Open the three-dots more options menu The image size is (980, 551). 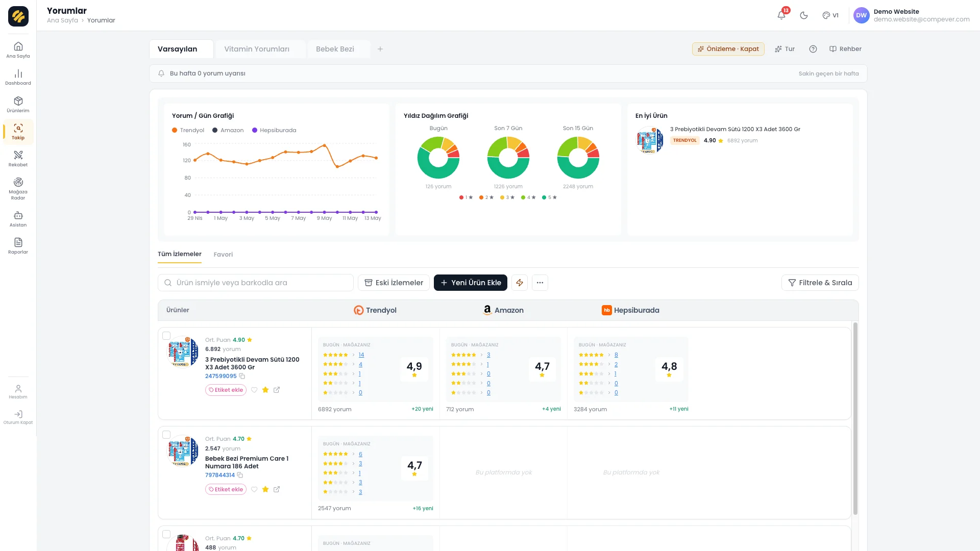click(x=540, y=283)
